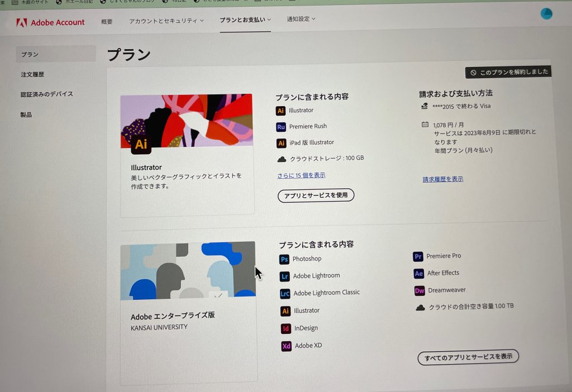Expand the 通知設定 menu
This screenshot has width=572, height=392.
pos(301,19)
